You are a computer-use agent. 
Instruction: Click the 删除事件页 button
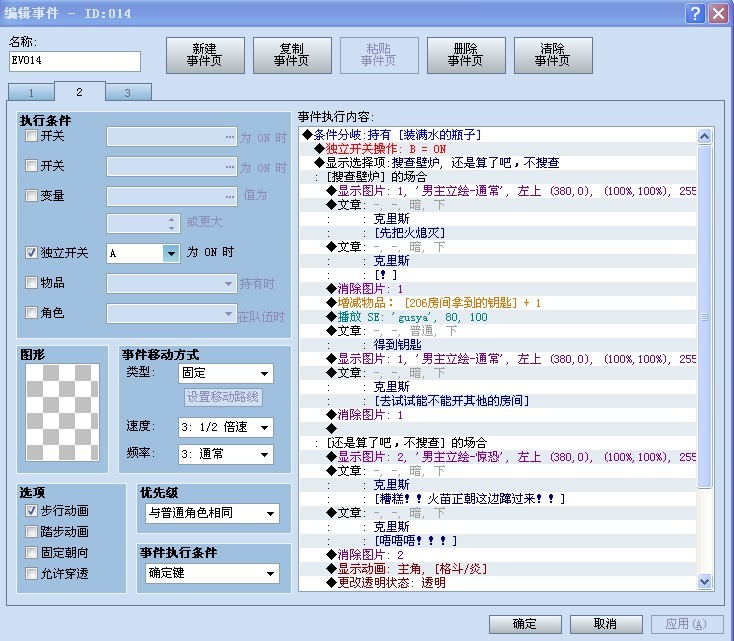pyautogui.click(x=466, y=55)
